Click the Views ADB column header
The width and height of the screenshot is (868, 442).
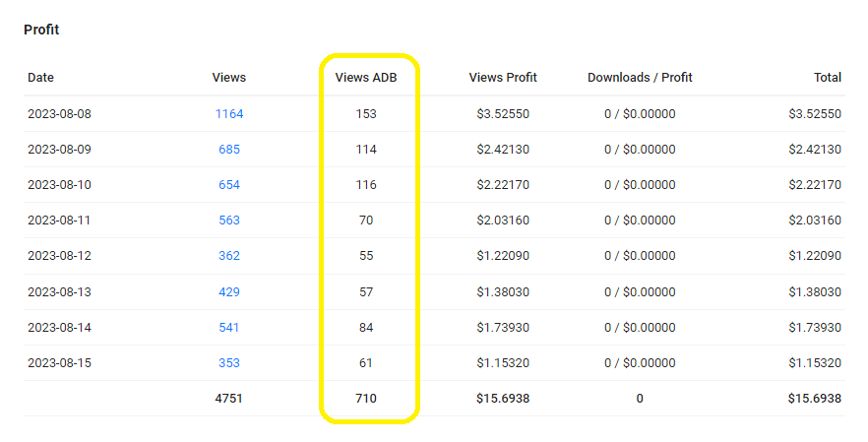tap(366, 78)
